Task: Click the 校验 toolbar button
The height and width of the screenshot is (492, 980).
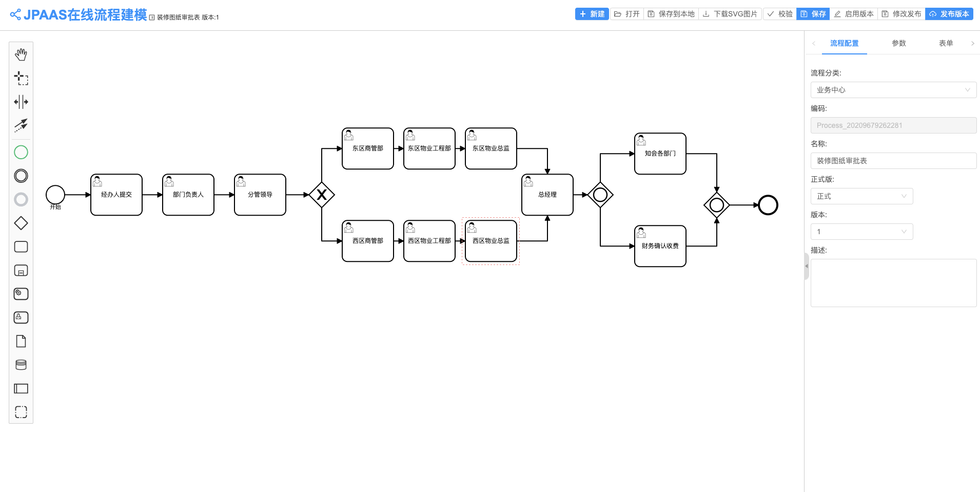Action: [x=780, y=14]
